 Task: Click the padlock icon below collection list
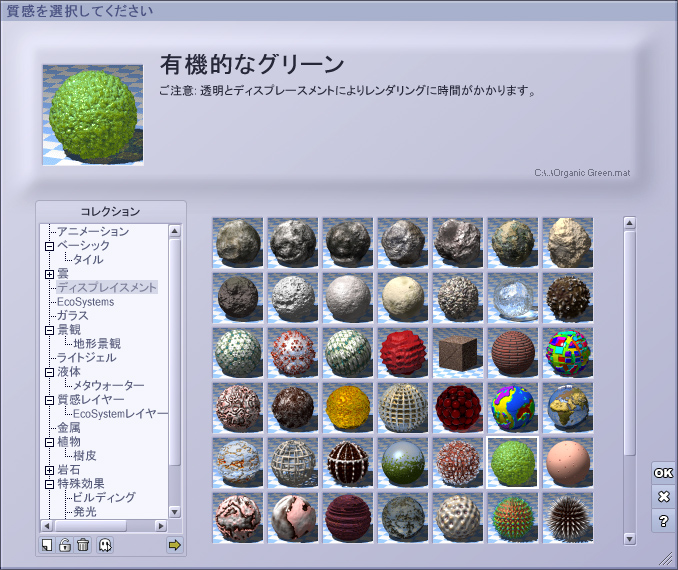[65, 545]
